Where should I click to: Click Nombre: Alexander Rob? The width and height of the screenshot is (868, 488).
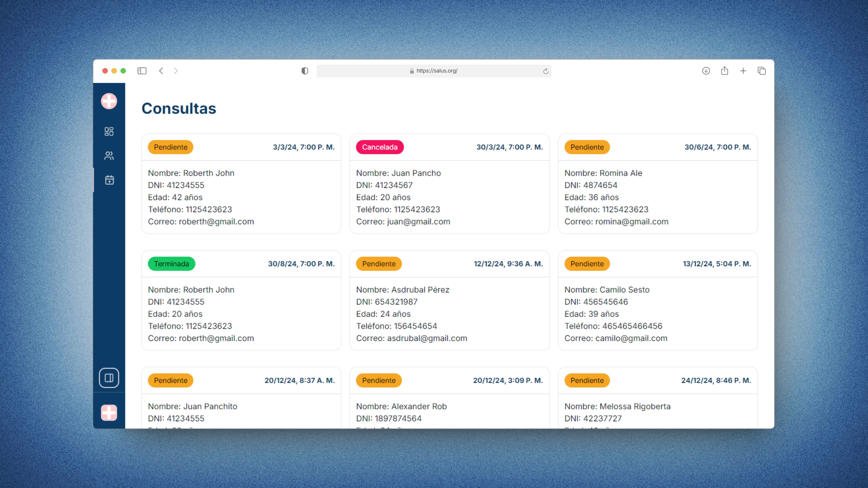click(401, 406)
